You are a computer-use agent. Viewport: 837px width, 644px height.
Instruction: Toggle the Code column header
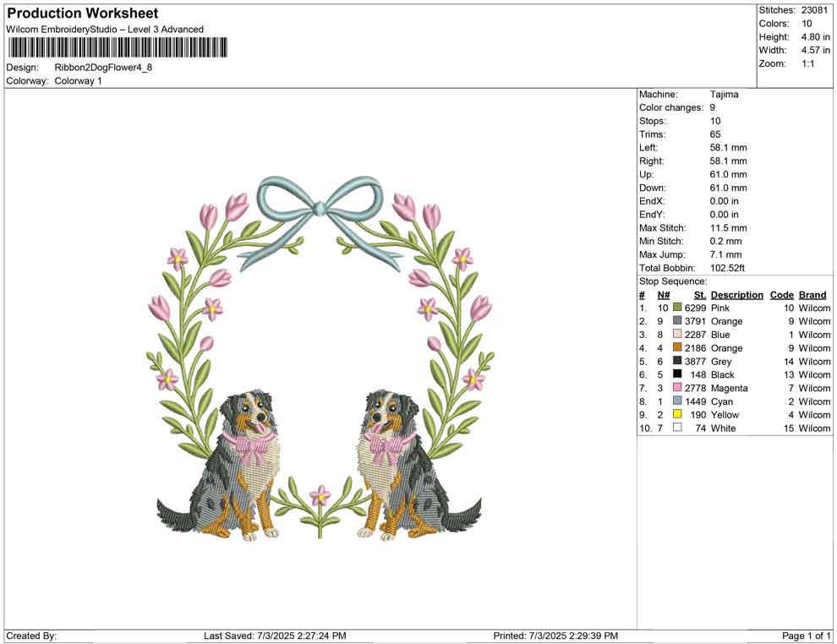point(782,294)
